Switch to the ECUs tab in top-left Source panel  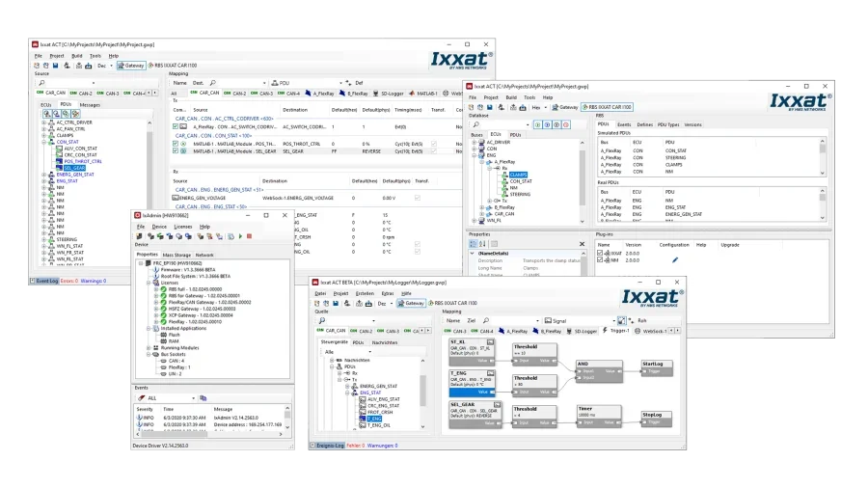(x=46, y=104)
